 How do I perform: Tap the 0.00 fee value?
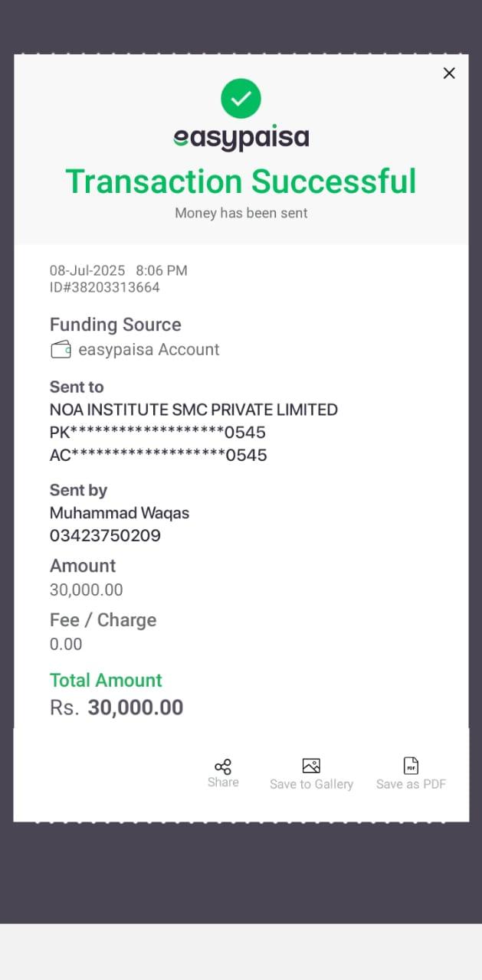(66, 644)
